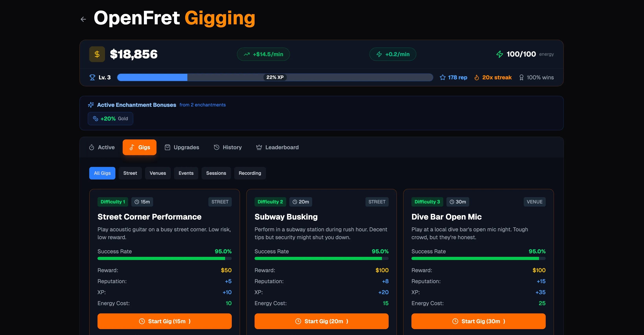Start the Street Corner Performance gig
Viewport: 644px width, 335px height.
pos(165,321)
